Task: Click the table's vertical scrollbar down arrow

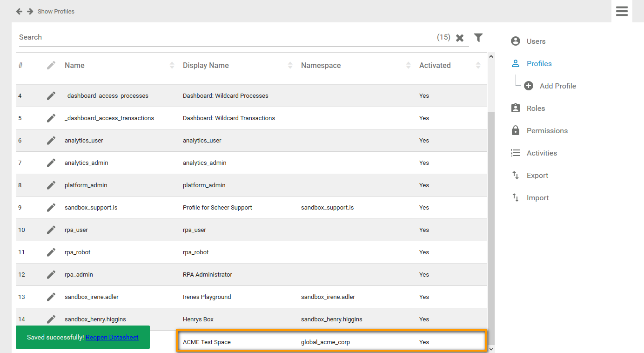Action: (491, 349)
